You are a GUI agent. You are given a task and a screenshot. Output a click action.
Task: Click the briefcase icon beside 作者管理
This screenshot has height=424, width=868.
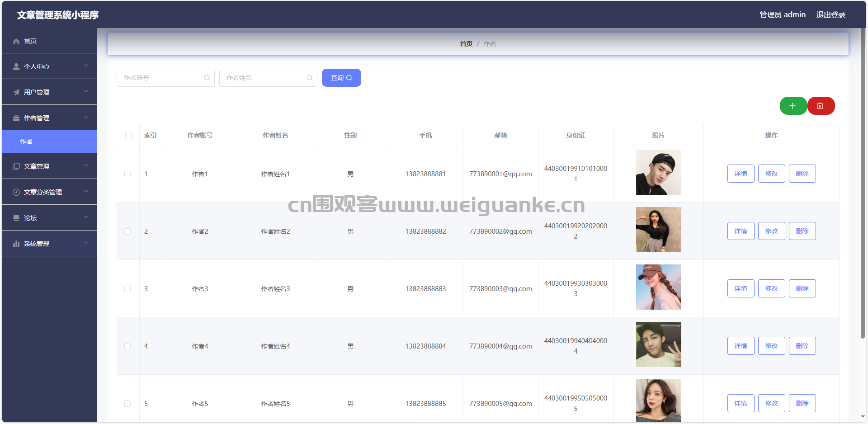point(16,118)
